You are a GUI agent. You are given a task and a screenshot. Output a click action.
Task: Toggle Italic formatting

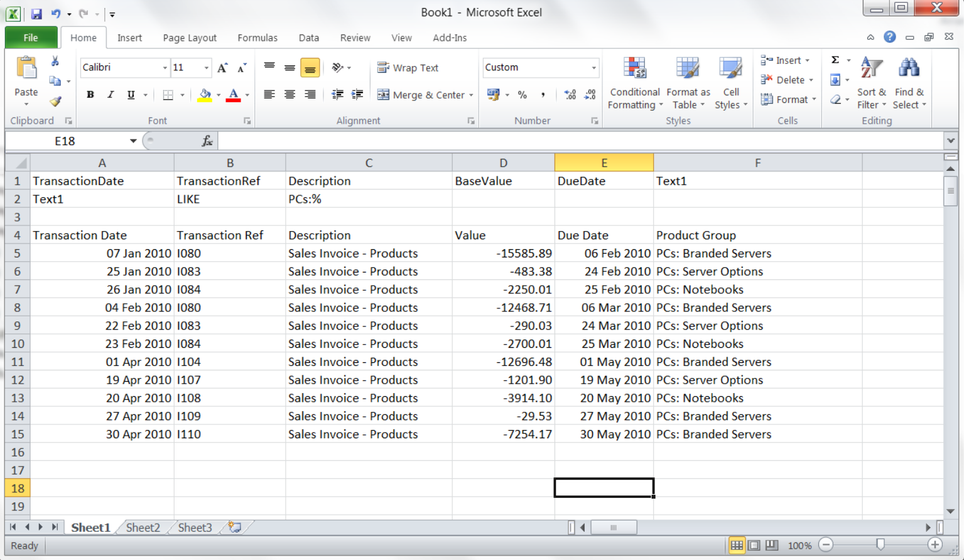111,95
